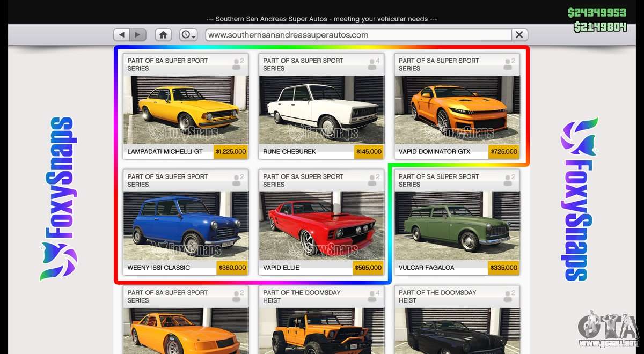Click the seat icon on Dominator GTX card

[x=509, y=64]
